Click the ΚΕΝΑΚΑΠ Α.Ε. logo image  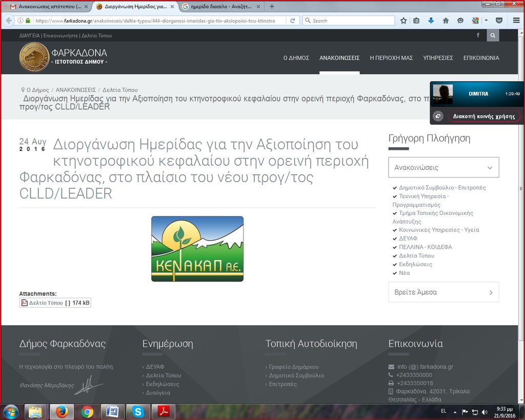197,249
